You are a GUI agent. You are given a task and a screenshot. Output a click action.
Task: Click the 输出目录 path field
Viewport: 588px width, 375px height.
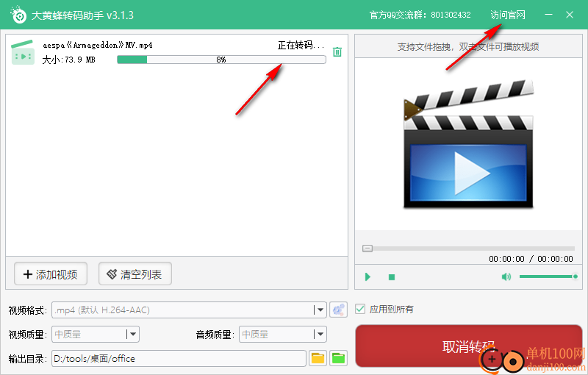178,358
